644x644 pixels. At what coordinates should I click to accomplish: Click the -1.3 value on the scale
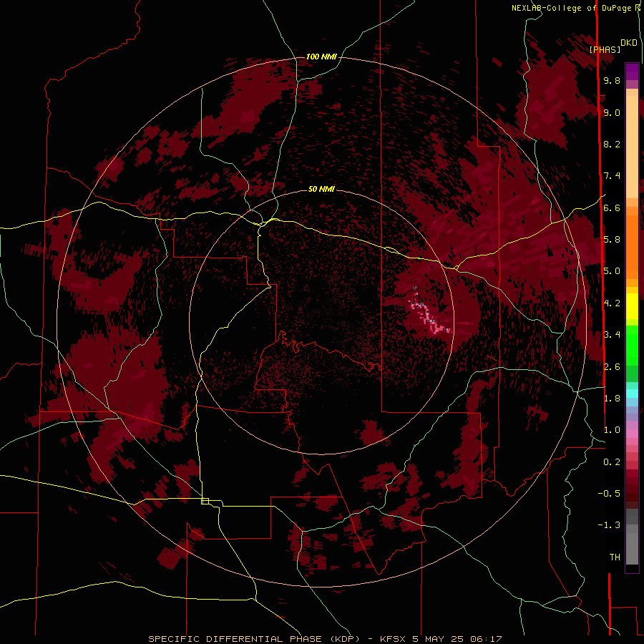pyautogui.click(x=609, y=525)
